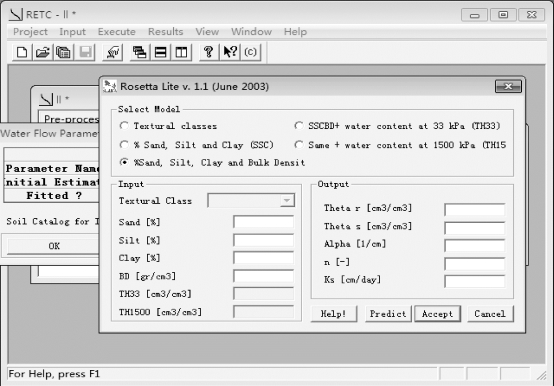Click the Theta s output field

pos(475,228)
